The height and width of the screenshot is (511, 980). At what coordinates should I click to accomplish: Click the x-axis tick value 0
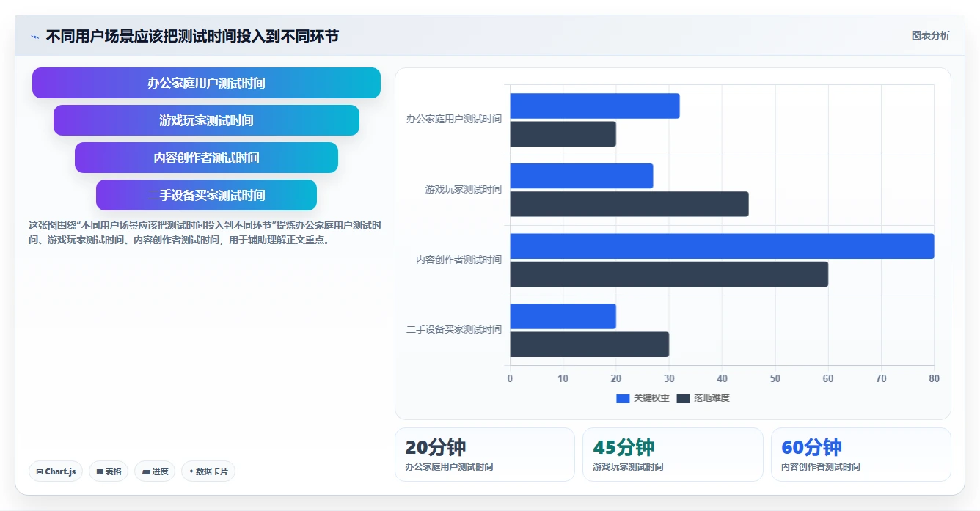tap(511, 378)
